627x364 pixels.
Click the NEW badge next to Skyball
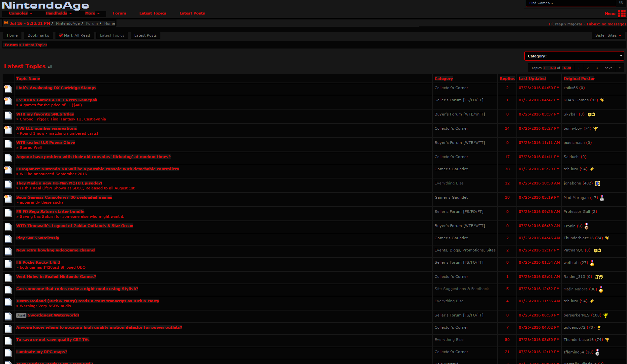tap(591, 114)
